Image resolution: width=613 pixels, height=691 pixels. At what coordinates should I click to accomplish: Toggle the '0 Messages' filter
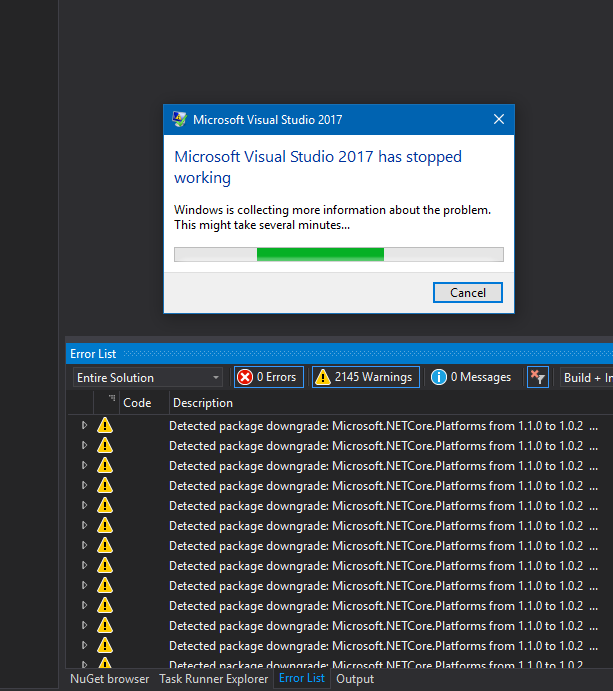point(471,377)
